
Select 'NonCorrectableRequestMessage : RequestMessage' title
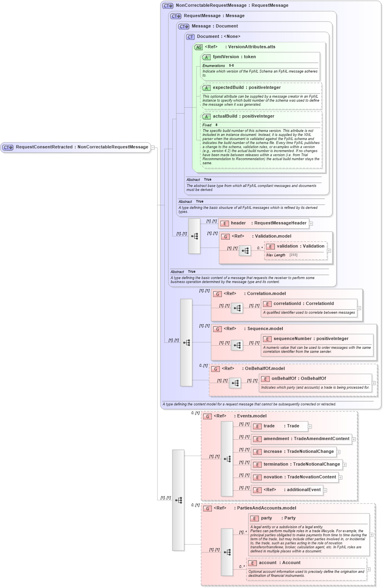tap(232, 6)
